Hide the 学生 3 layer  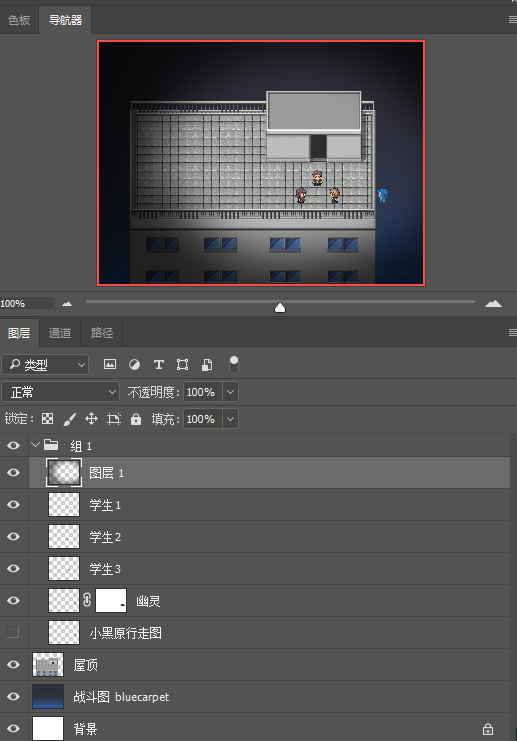tap(14, 568)
